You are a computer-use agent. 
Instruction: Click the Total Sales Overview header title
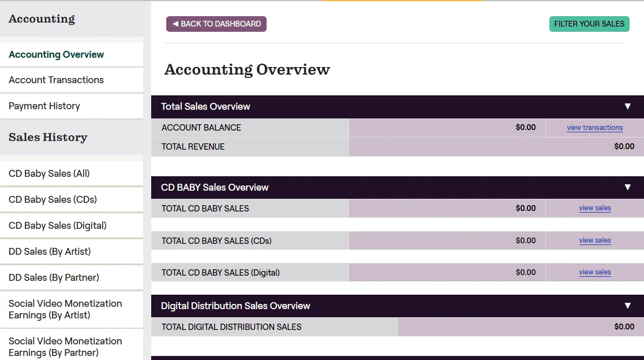pos(205,106)
